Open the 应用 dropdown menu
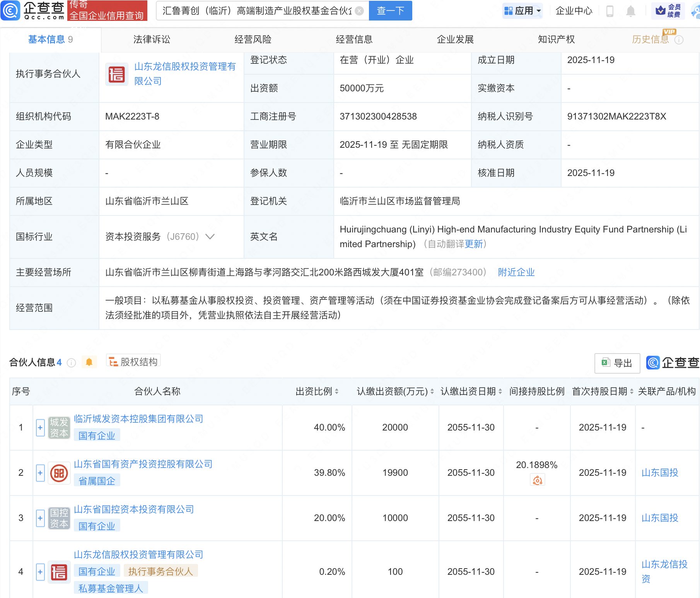Screen dimensions: 700x598 coord(522,11)
